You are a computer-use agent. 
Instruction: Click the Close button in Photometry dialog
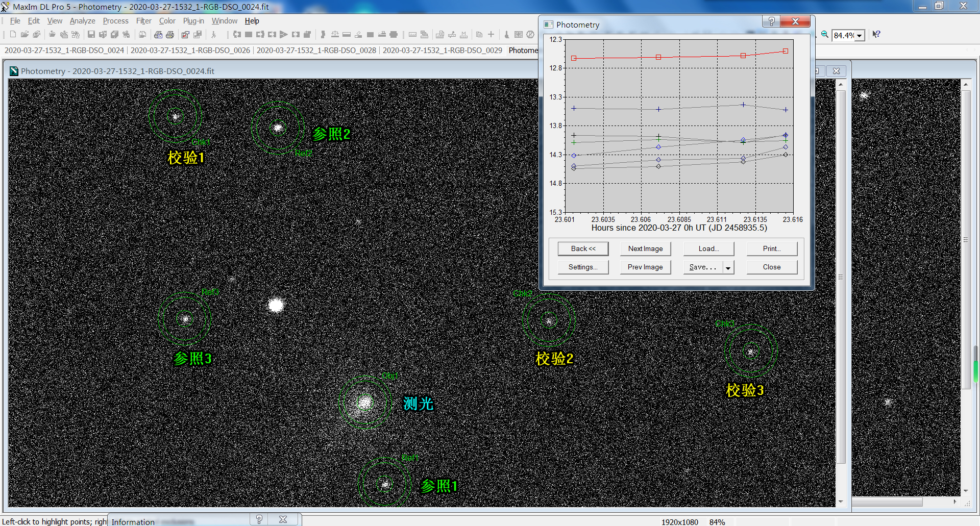(x=772, y=267)
